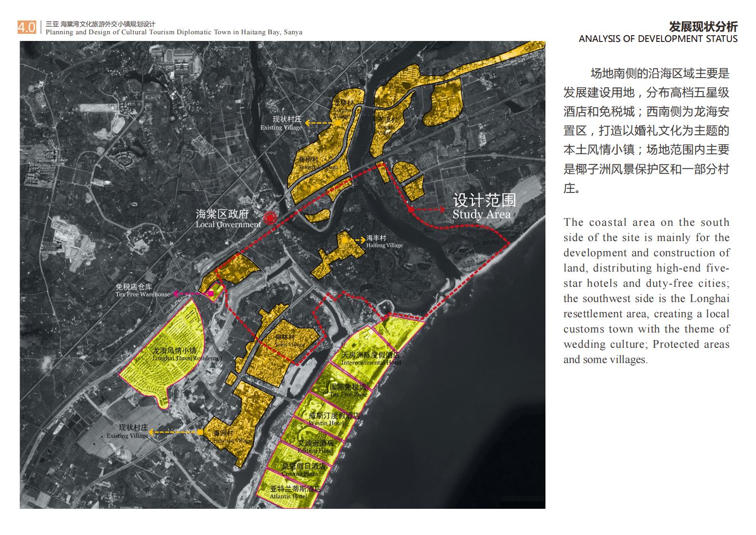Select the "龙楼村" village label

click(344, 102)
